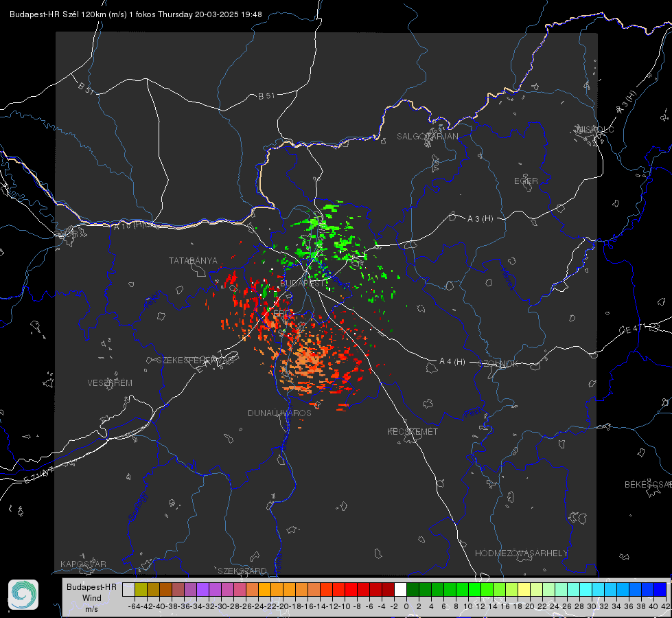672x618 pixels.
Task: Click the white zero-velocity swatch in the legend
Action: tap(400, 589)
